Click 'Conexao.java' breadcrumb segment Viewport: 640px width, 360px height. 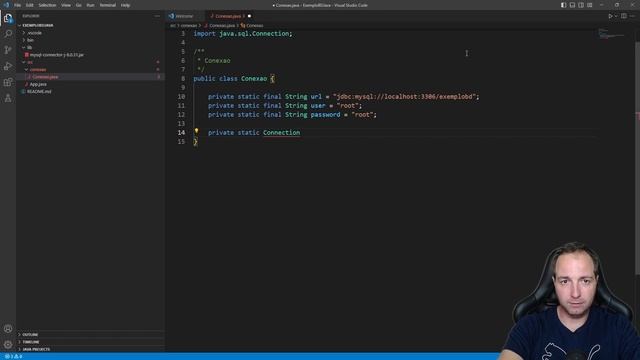coord(222,25)
